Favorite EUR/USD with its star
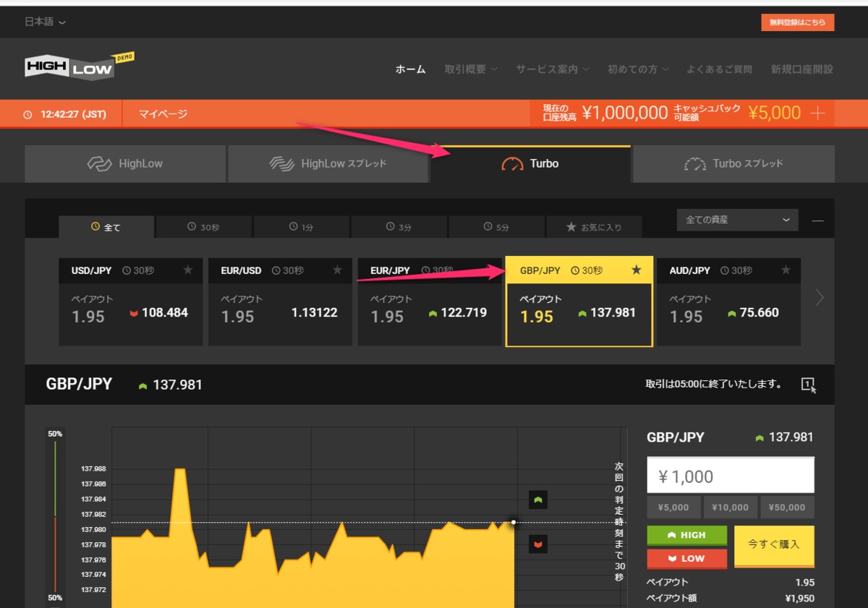 pos(338,270)
